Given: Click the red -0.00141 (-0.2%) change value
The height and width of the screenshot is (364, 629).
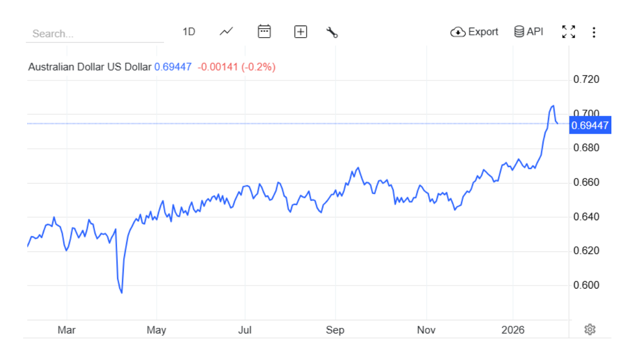Looking at the screenshot, I should click(x=236, y=67).
